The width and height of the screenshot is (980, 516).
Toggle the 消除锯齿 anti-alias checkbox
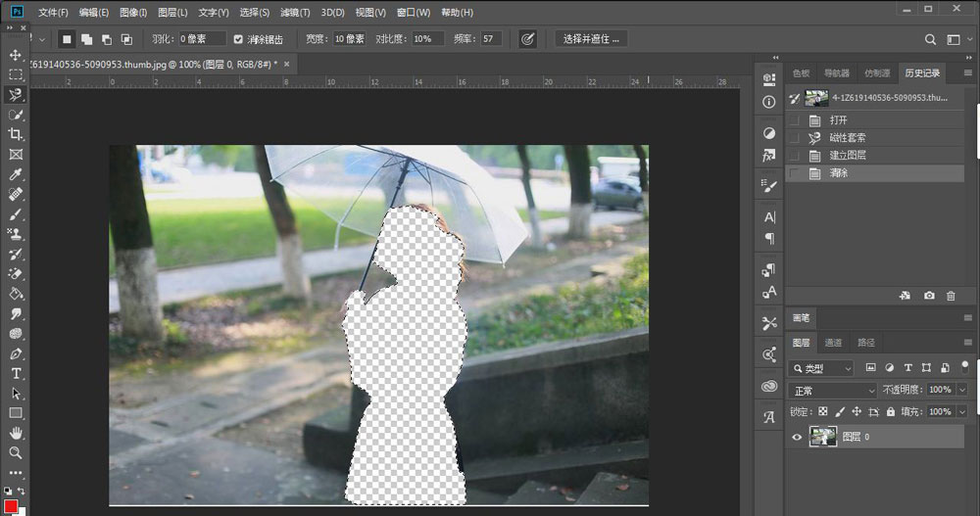click(x=238, y=39)
